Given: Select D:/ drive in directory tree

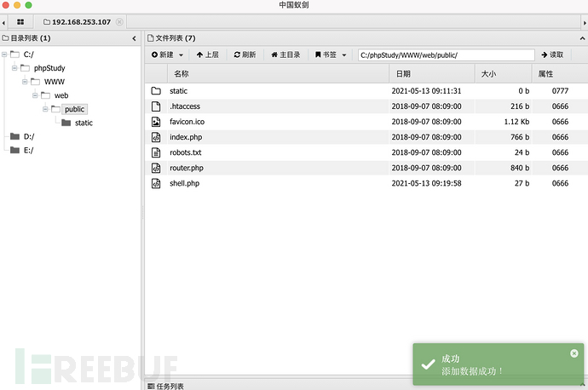Looking at the screenshot, I should (29, 136).
